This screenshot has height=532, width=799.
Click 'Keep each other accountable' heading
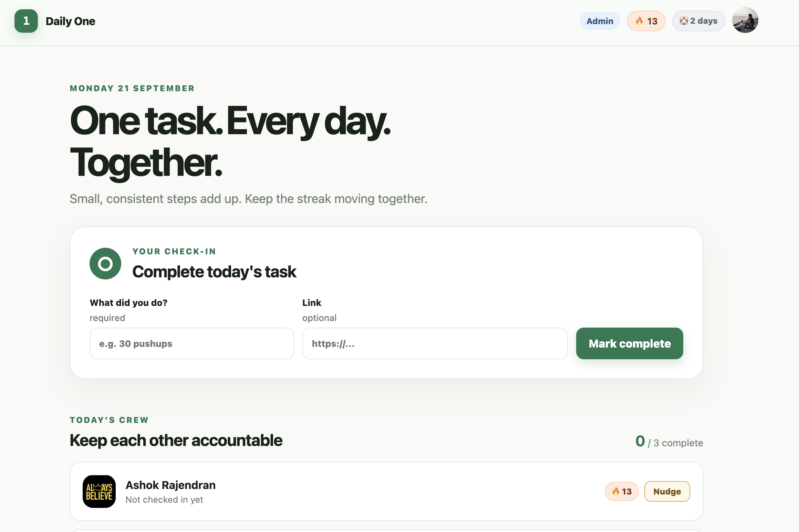click(x=176, y=440)
